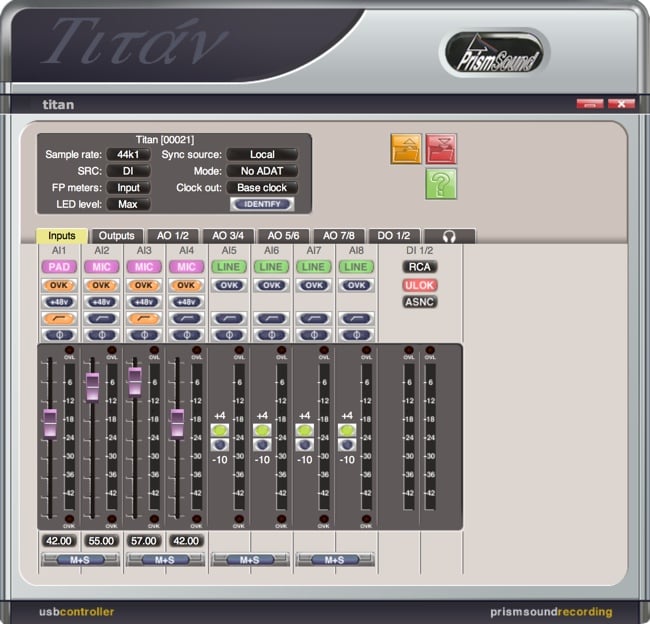Select -10 level radio on AI6
The image size is (650, 626).
(x=262, y=445)
